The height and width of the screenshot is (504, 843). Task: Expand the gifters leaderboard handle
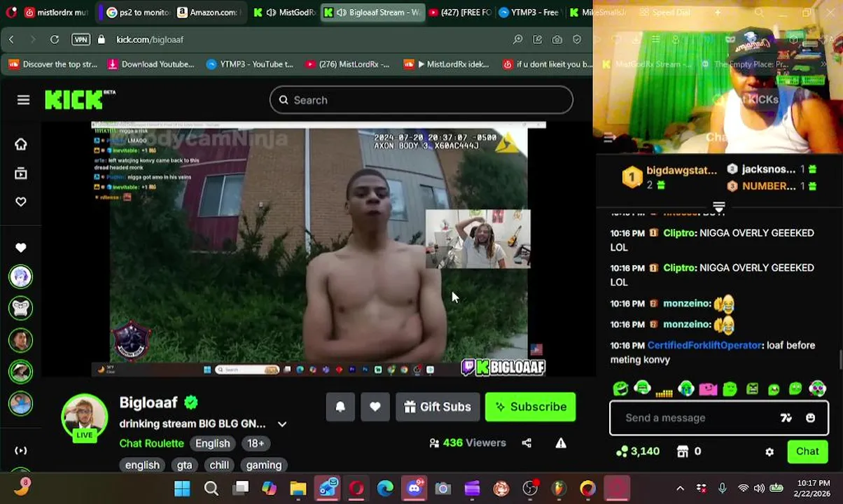click(x=718, y=207)
